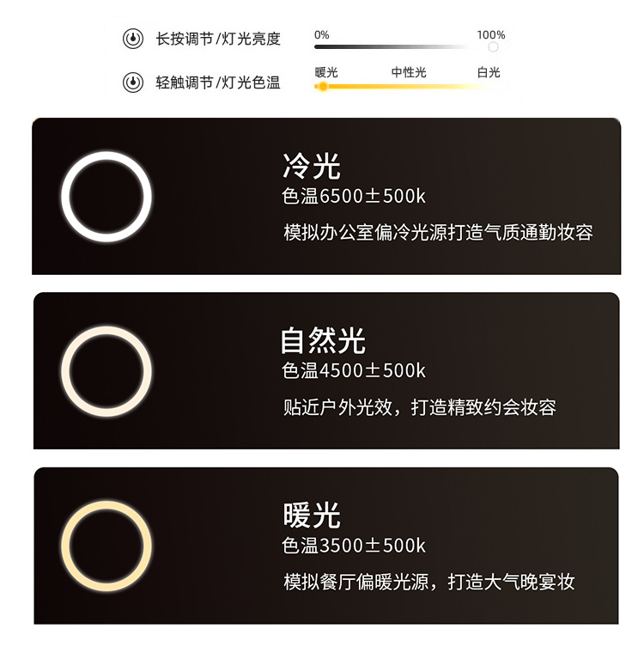
Task: Click the 色温6500±500k text
Action: pyautogui.click(x=354, y=196)
